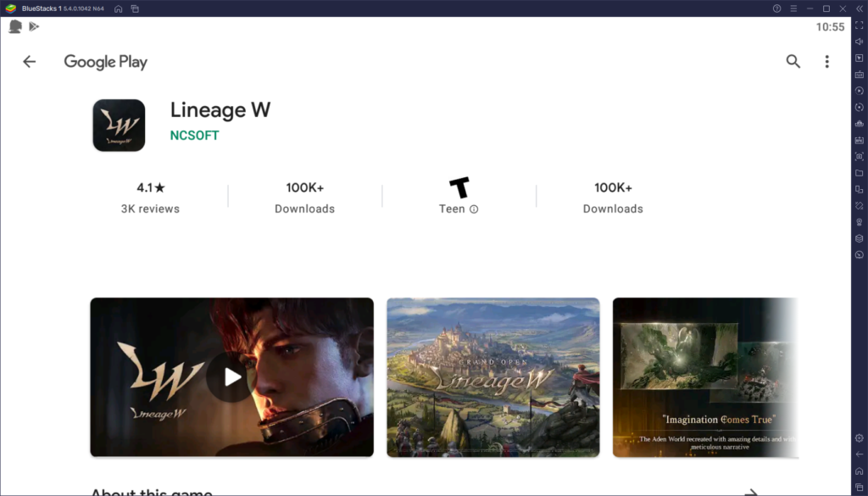Rotate the screen using the sidebar icon
This screenshot has height=496, width=868.
(x=860, y=107)
